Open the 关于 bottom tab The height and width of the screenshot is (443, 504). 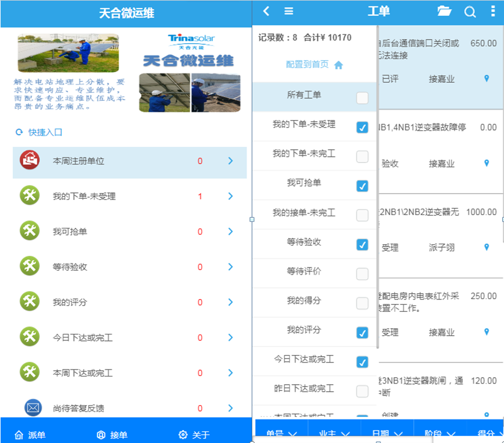pos(194,435)
